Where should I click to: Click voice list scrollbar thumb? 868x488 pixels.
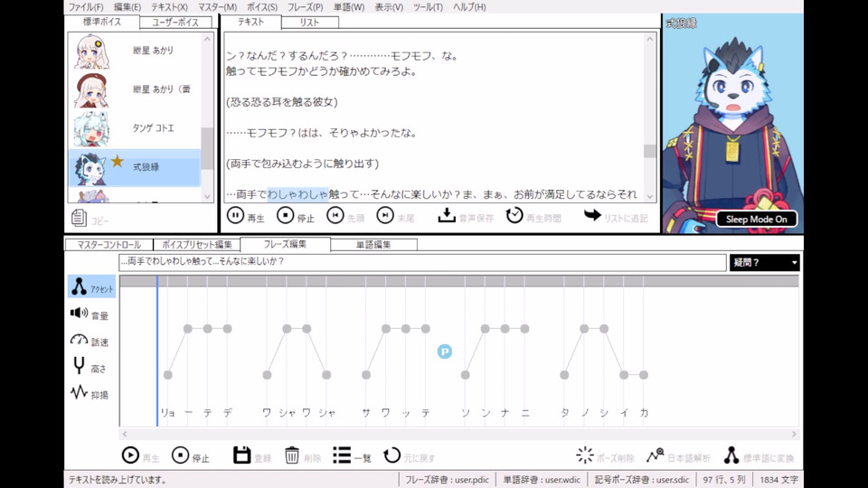207,148
